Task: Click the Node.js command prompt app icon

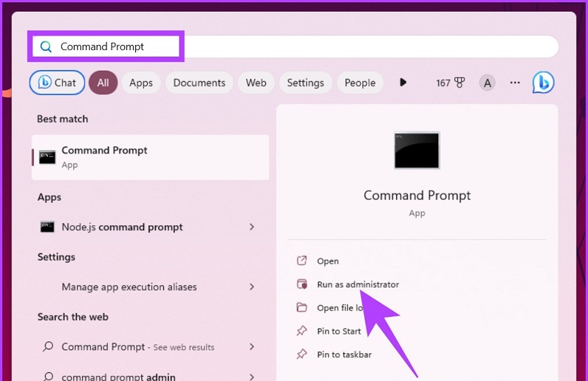Action: coord(47,227)
